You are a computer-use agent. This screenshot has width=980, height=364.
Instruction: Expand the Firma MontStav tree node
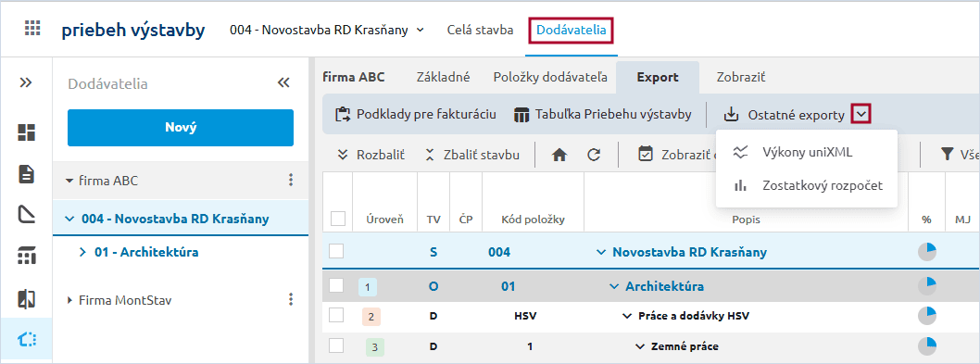click(69, 300)
